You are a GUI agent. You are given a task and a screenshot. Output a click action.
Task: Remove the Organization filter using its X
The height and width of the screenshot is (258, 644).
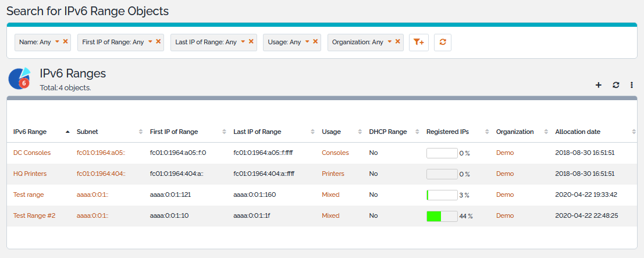coord(398,41)
